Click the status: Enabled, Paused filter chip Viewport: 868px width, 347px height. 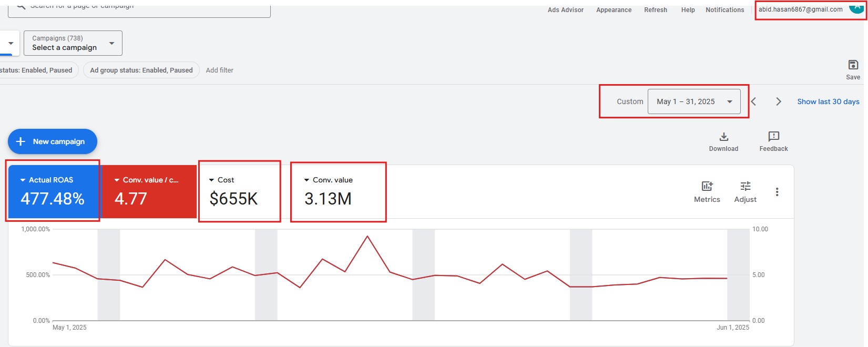[x=39, y=70]
